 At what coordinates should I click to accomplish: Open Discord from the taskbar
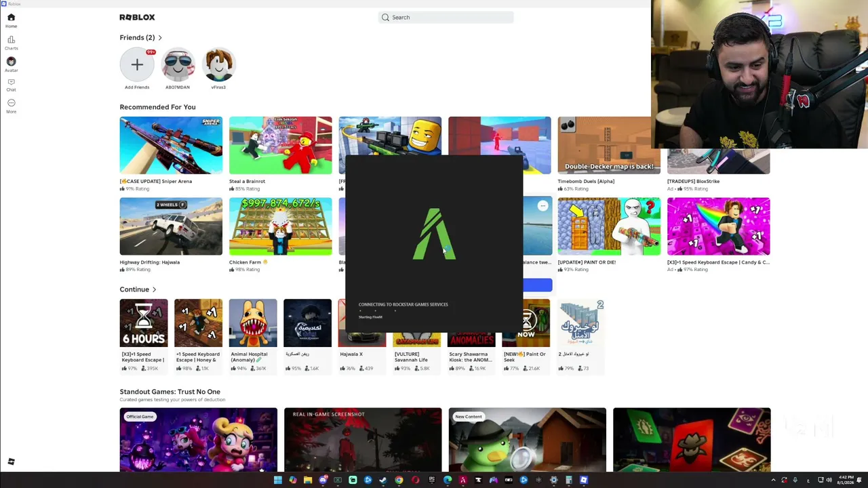pos(323,480)
